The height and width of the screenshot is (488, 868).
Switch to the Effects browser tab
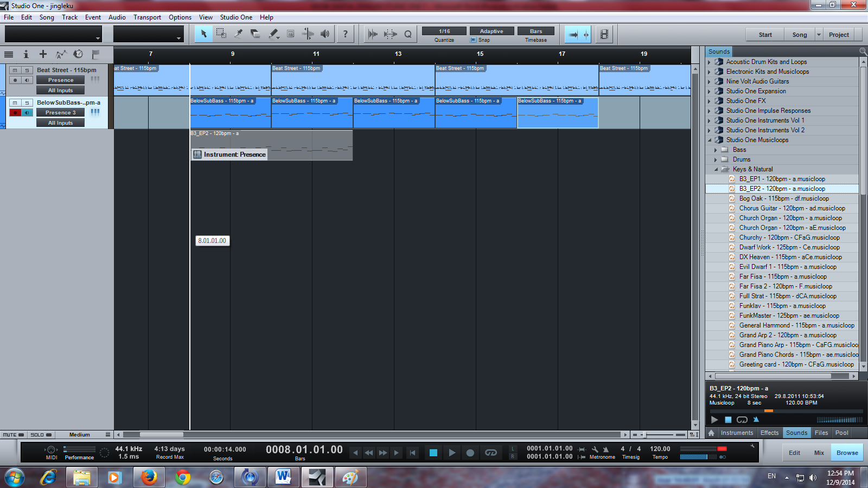click(x=769, y=433)
